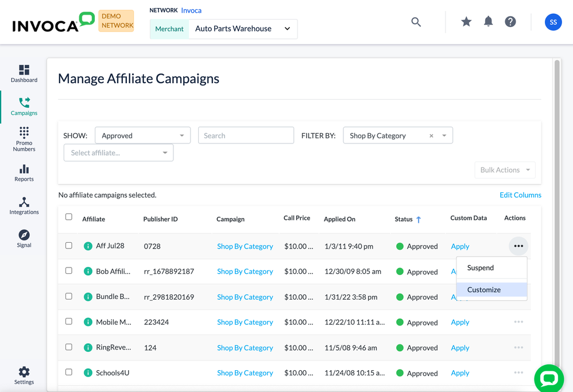Open Settings gear in sidebar

coord(24,375)
